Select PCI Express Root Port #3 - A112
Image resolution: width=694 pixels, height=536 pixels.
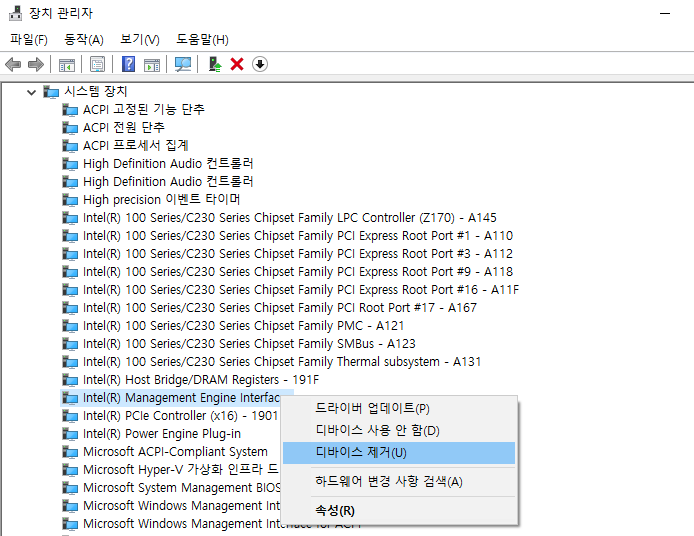[298, 254]
